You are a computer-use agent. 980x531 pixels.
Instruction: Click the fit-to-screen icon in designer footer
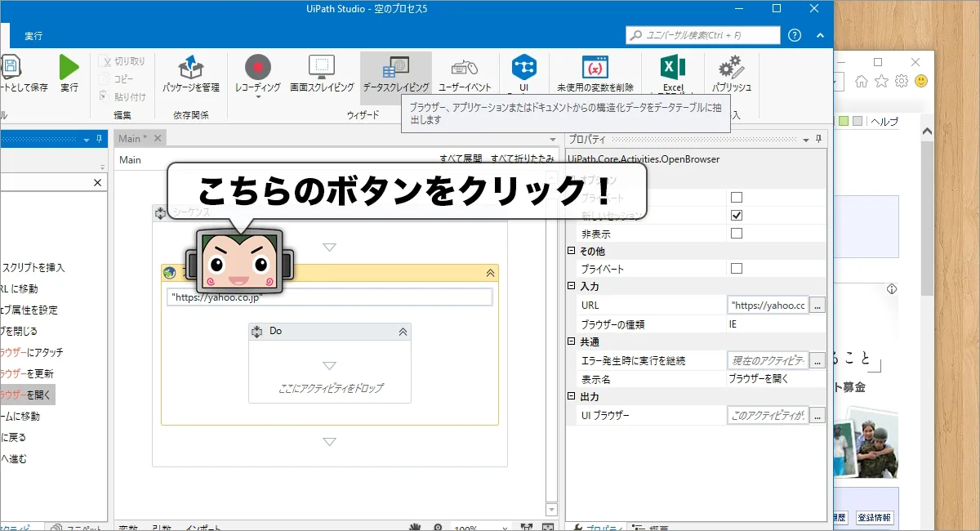(x=527, y=527)
